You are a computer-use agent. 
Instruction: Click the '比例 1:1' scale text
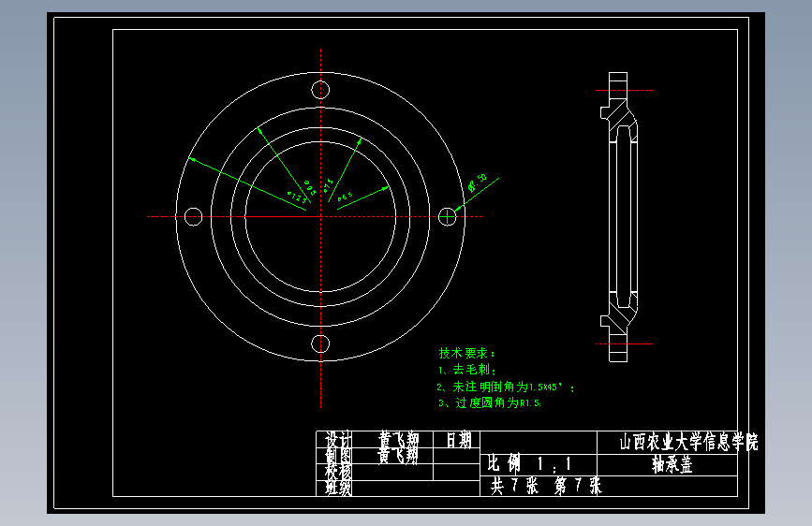click(x=529, y=463)
